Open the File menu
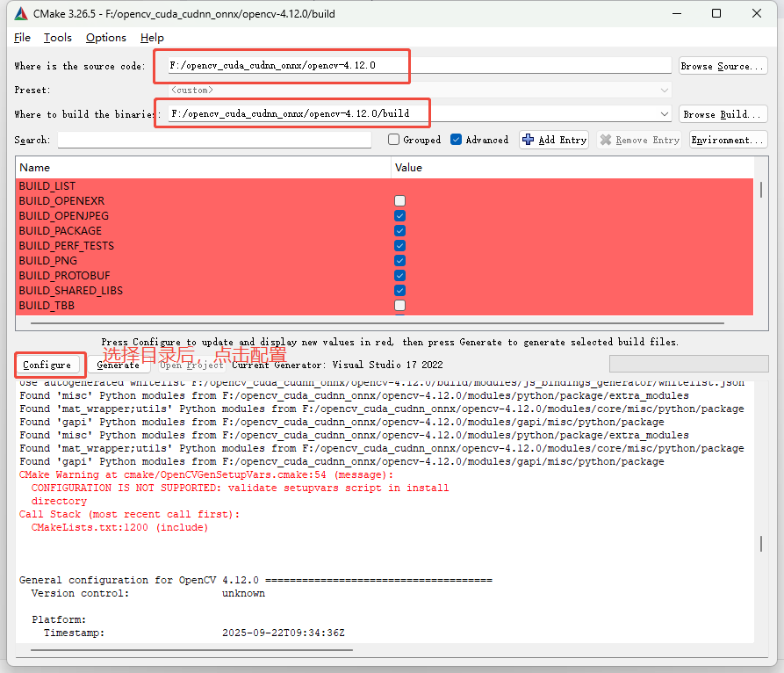Image resolution: width=784 pixels, height=673 pixels. [21, 37]
